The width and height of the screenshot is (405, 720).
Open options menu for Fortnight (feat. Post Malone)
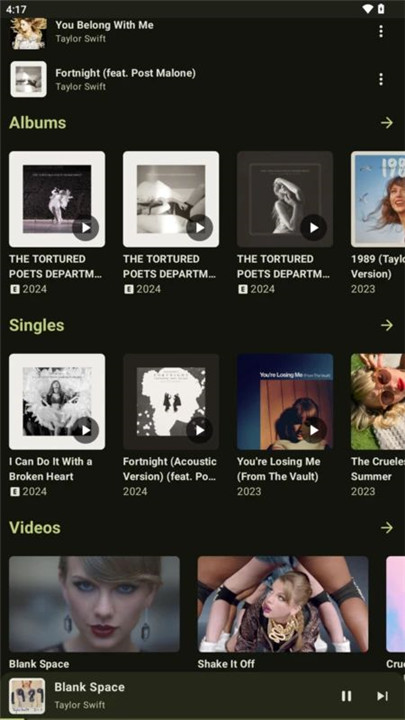pos(381,79)
